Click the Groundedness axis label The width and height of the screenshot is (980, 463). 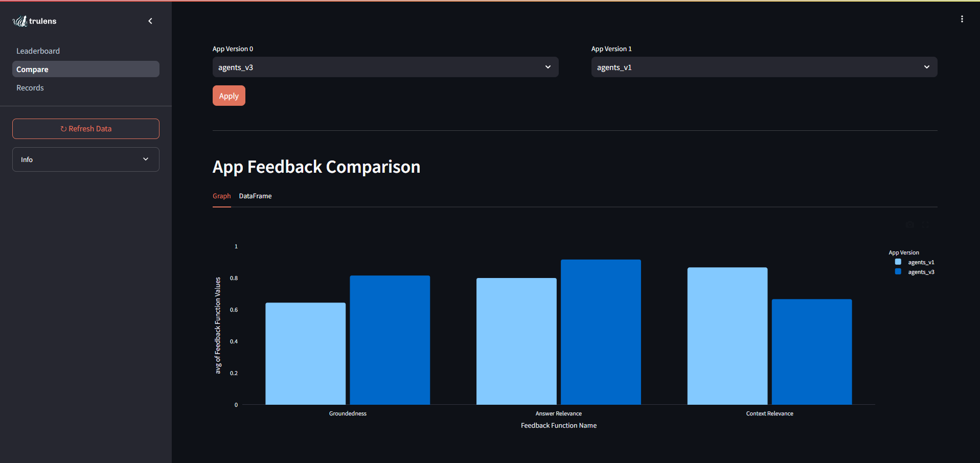coord(348,413)
